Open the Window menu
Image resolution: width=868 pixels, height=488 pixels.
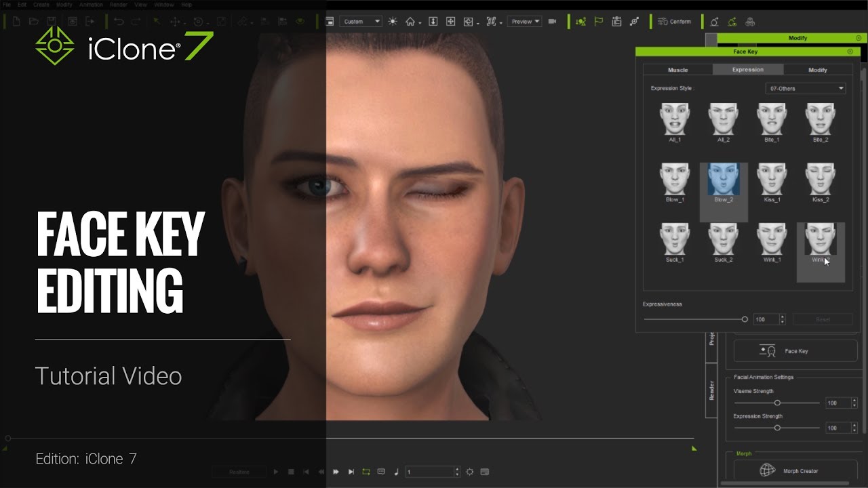point(165,5)
